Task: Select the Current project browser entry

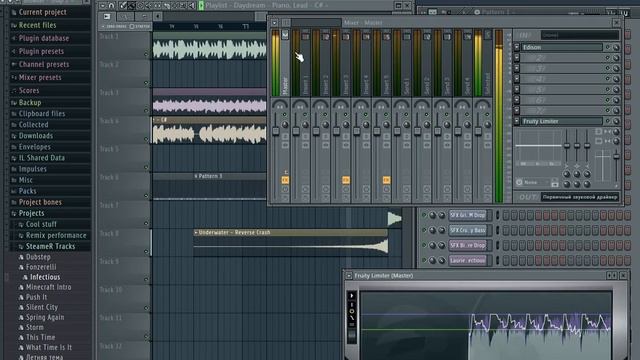Action: click(42, 12)
